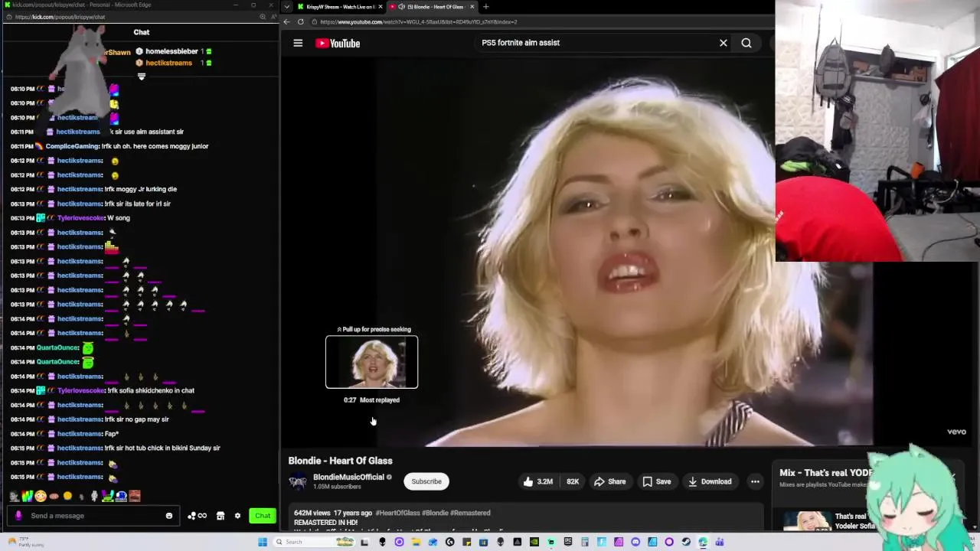Open the tab search dropdown arrow
Image resolution: width=980 pixels, height=551 pixels.
click(x=286, y=7)
